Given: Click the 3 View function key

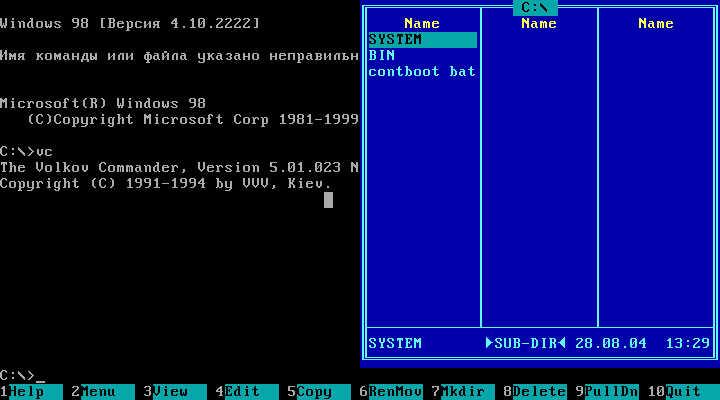Looking at the screenshot, I should click(175, 392).
